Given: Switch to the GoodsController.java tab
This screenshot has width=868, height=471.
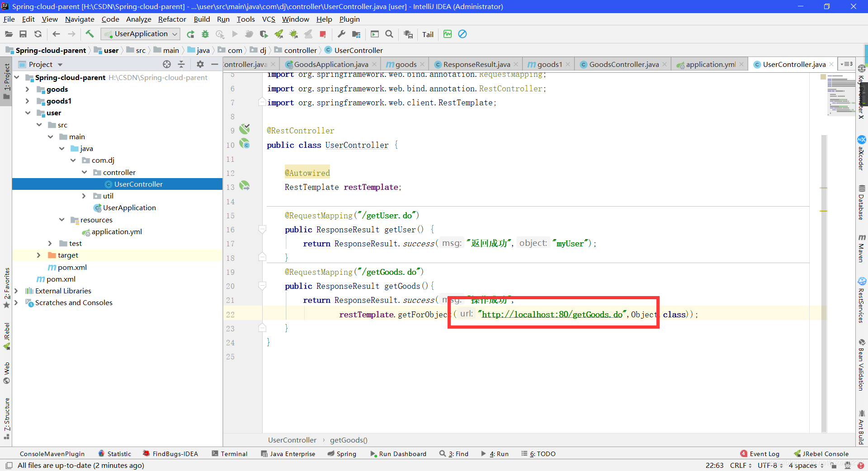Looking at the screenshot, I should click(x=624, y=64).
